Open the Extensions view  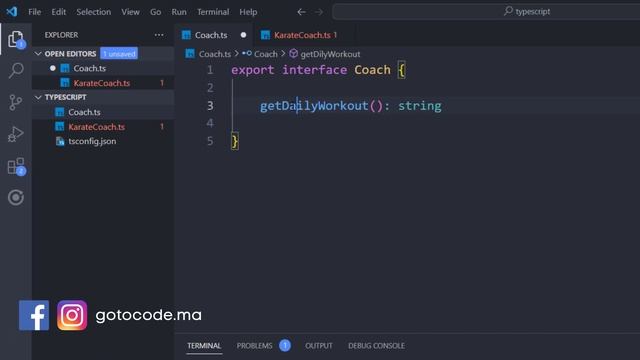tap(16, 166)
